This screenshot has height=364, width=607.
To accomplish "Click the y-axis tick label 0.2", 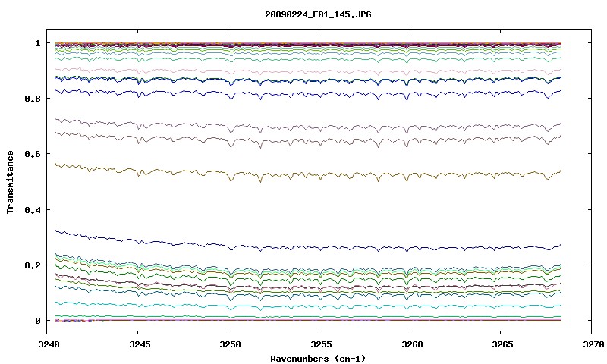I will point(33,265).
